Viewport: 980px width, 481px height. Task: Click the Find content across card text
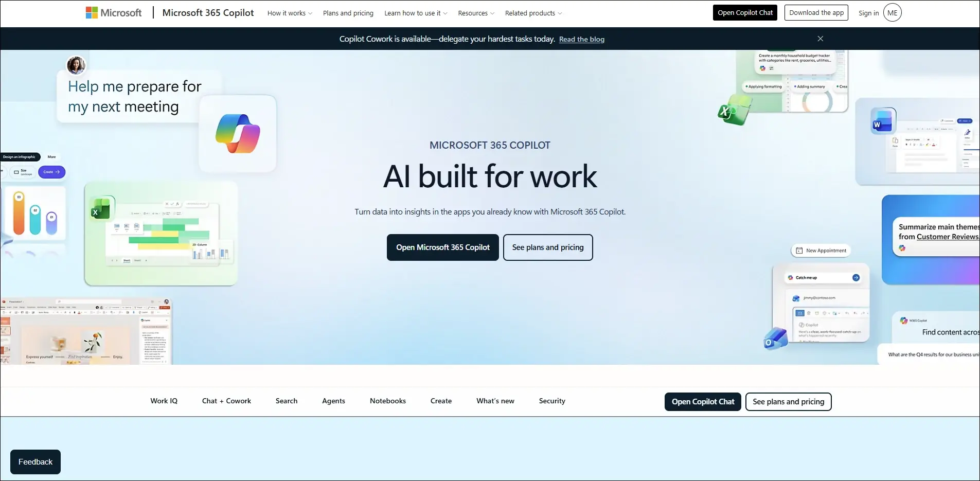951,332
